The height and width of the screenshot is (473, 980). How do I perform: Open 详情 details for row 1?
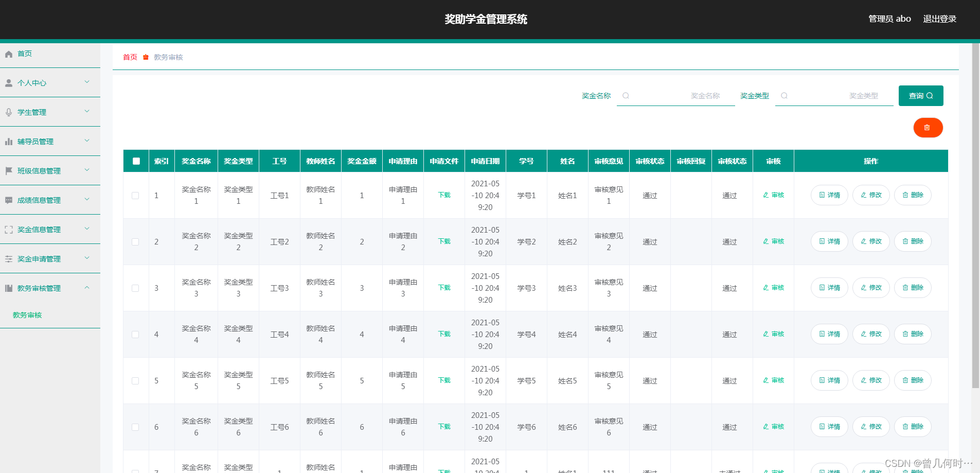pyautogui.click(x=829, y=195)
